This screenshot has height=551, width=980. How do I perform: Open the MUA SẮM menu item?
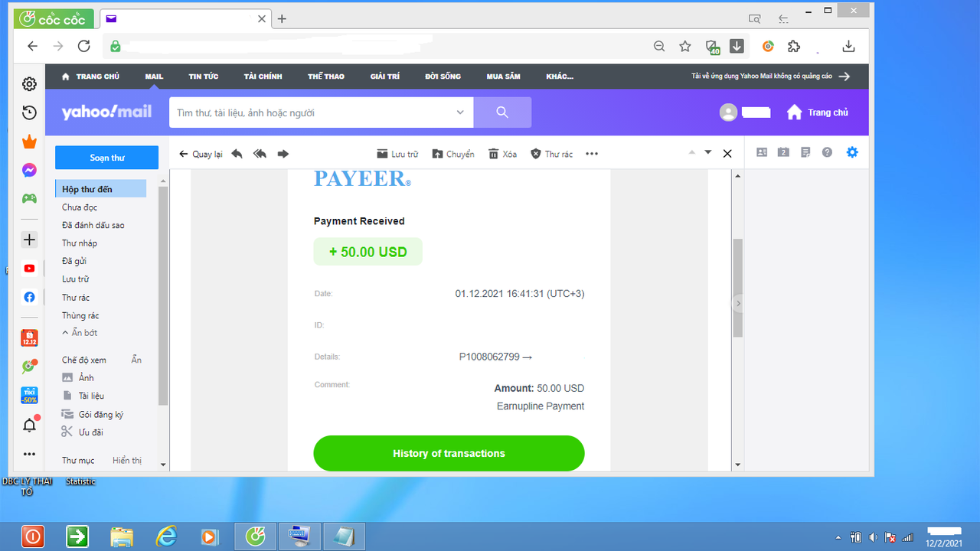503,77
